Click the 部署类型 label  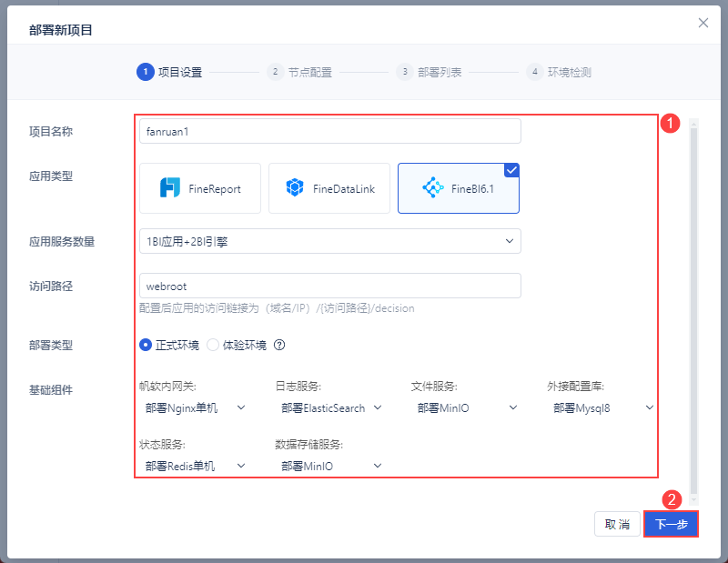51,345
